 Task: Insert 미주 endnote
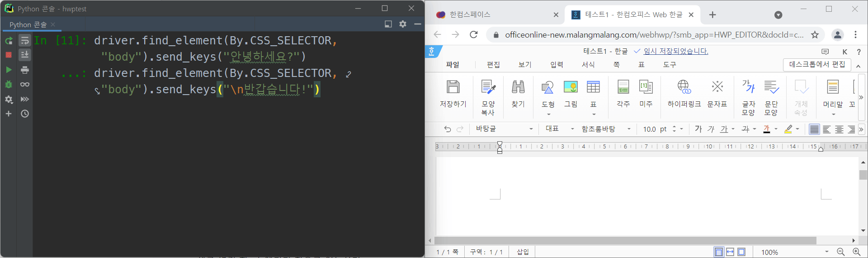coord(646,94)
